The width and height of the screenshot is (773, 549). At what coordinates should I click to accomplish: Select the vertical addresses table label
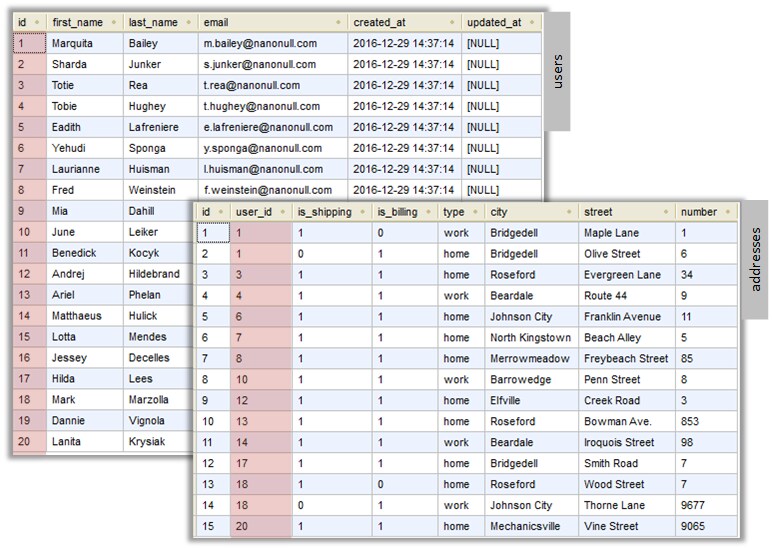pos(756,259)
